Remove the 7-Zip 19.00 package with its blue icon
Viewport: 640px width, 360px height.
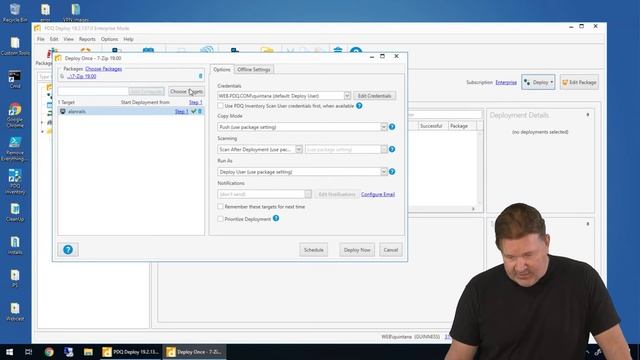[x=200, y=76]
